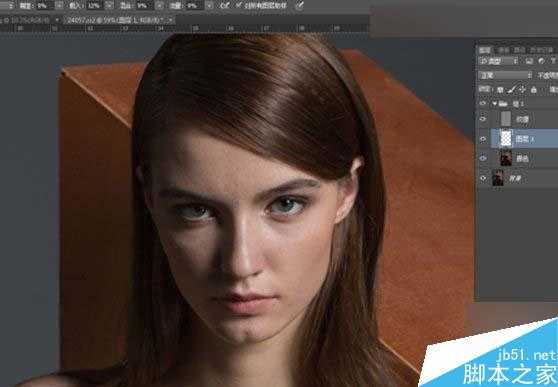Switch to the Paths (路径) panel tab
The image size is (558, 387).
[x=519, y=50]
